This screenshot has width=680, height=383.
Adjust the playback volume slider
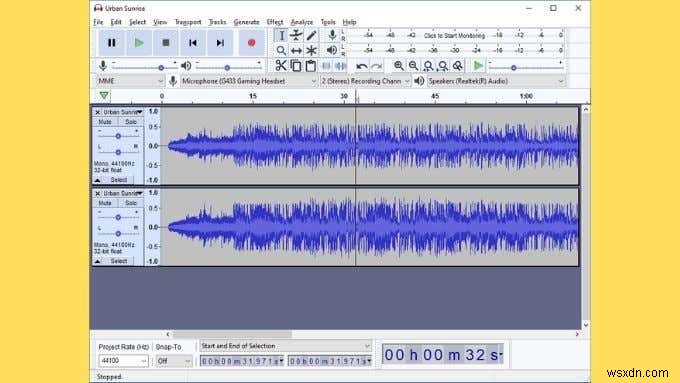(x=229, y=66)
